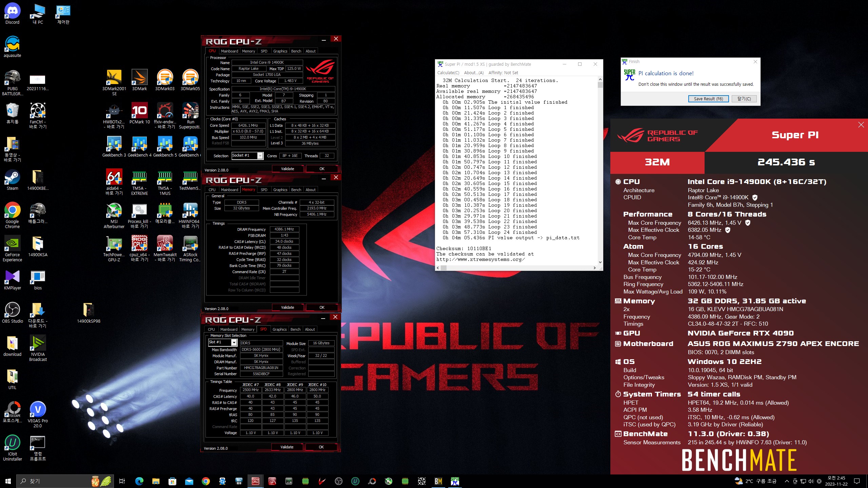Click the Super PI horizontal scrollbar right arrow

point(594,268)
